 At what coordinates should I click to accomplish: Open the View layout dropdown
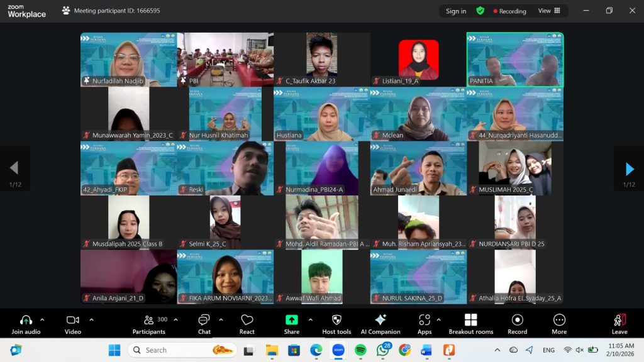[x=548, y=11]
